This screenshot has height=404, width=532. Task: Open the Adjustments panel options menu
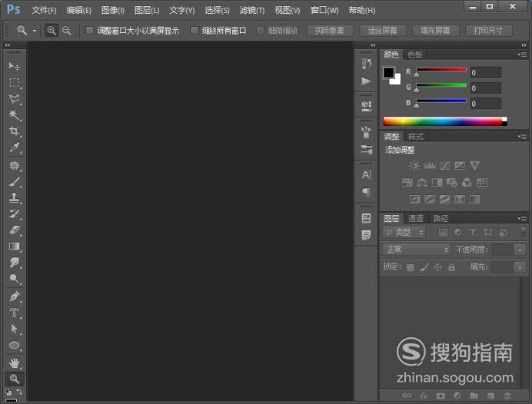[x=523, y=137]
